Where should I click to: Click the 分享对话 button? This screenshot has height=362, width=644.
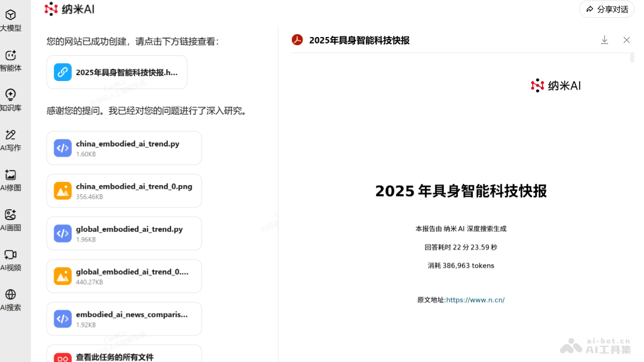click(606, 9)
